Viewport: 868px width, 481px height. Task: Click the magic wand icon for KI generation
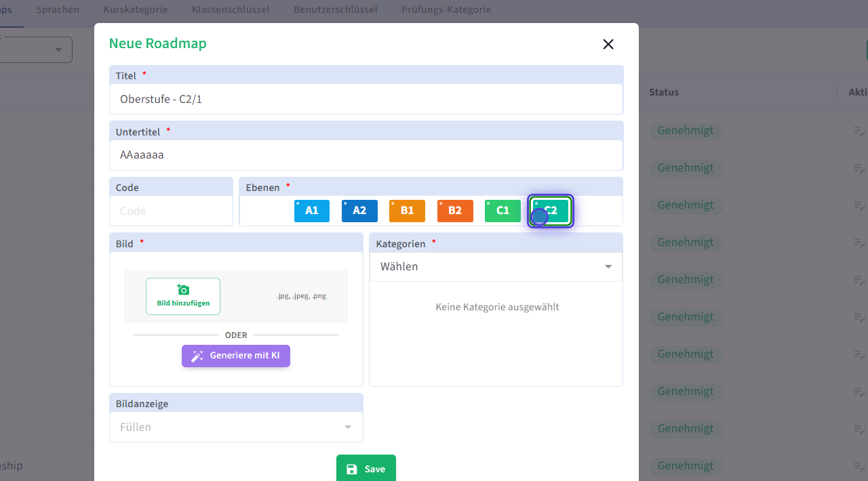click(197, 356)
